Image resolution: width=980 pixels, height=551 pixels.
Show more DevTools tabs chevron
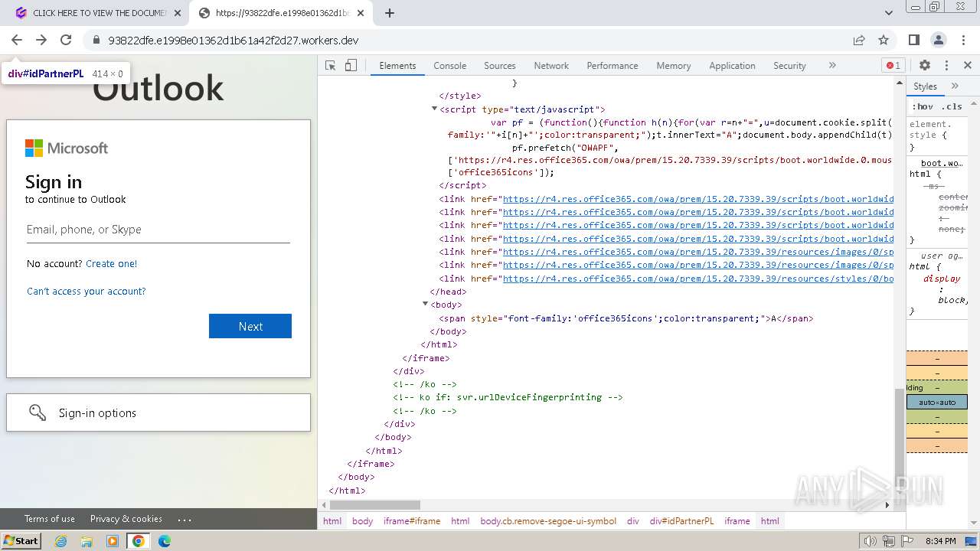(832, 66)
